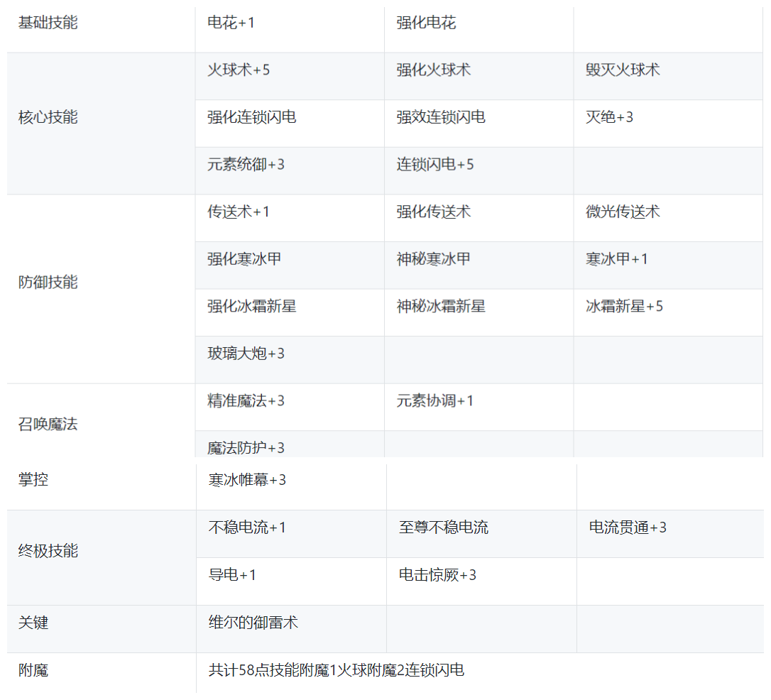Viewport: 771px width, 700px height.
Task: Select the 电击惊厥+3 cell
Action: (437, 575)
